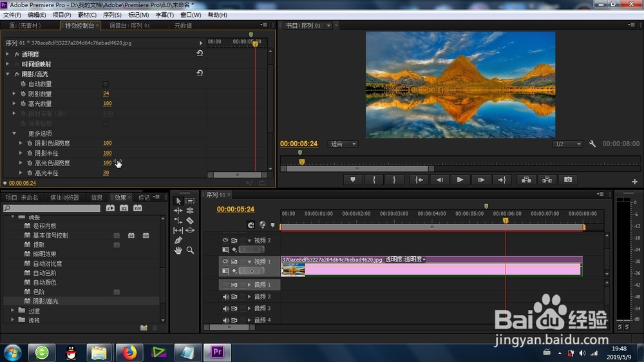Open the 字幕(T) menu

(x=165, y=15)
